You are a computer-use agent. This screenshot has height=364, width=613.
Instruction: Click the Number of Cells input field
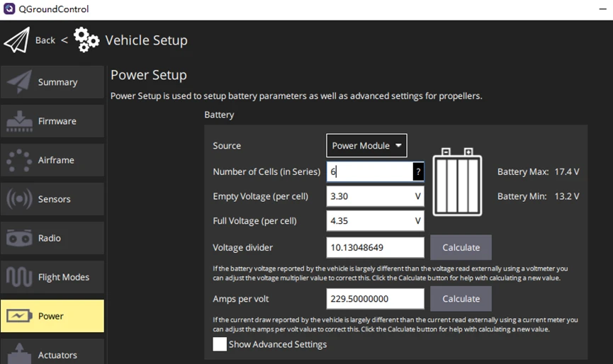pyautogui.click(x=370, y=172)
